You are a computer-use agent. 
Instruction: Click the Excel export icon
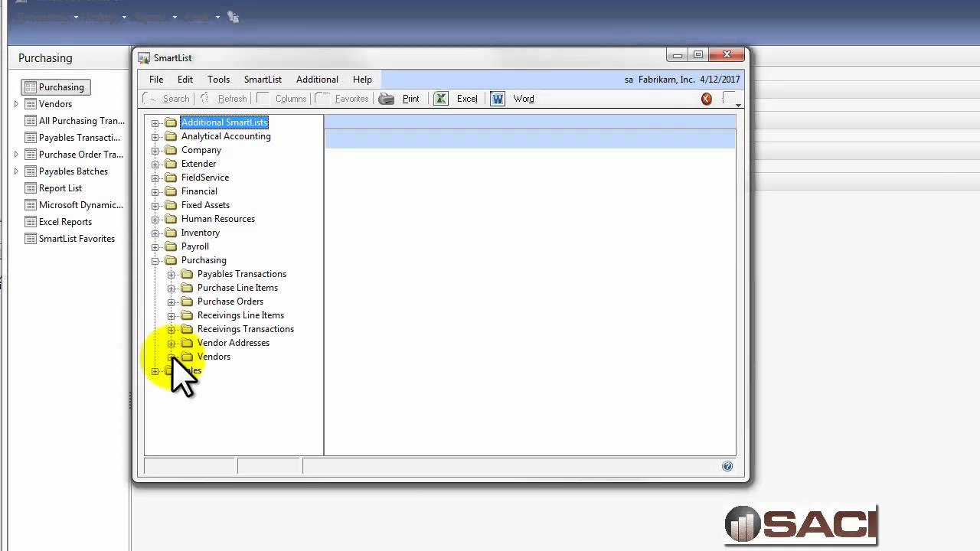click(x=441, y=99)
